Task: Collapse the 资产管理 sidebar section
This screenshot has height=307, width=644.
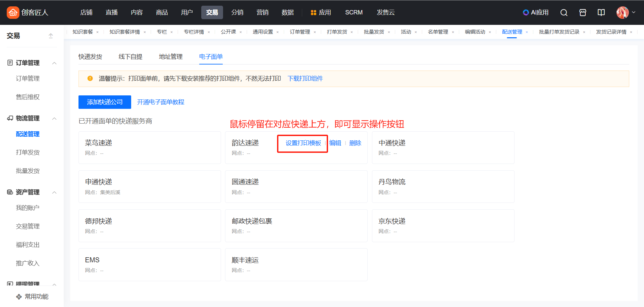Action: [x=54, y=192]
